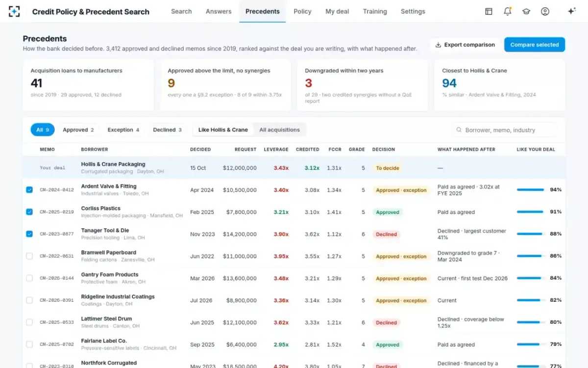The width and height of the screenshot is (588, 368).
Task: Click memo CM-2022-0631
Action: [57, 256]
